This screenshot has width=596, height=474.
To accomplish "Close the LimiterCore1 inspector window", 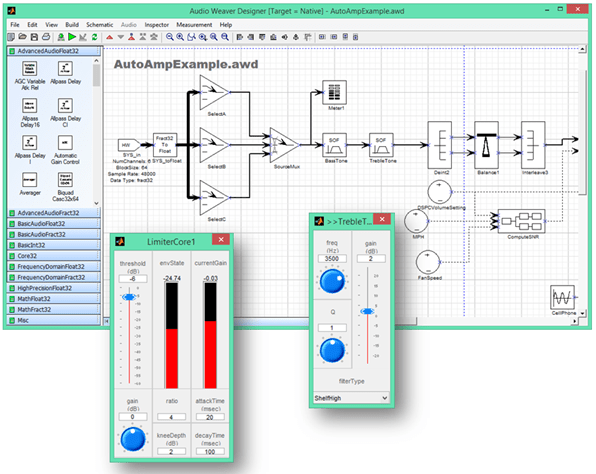I will (221, 239).
